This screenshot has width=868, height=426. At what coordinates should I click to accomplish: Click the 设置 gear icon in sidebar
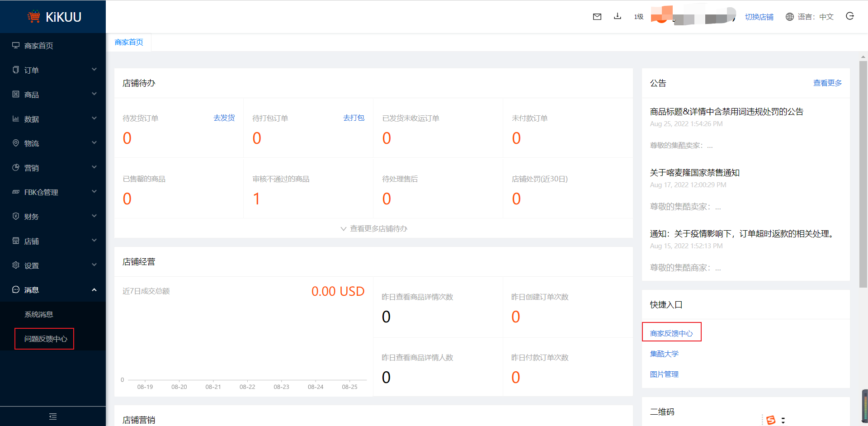coord(16,265)
